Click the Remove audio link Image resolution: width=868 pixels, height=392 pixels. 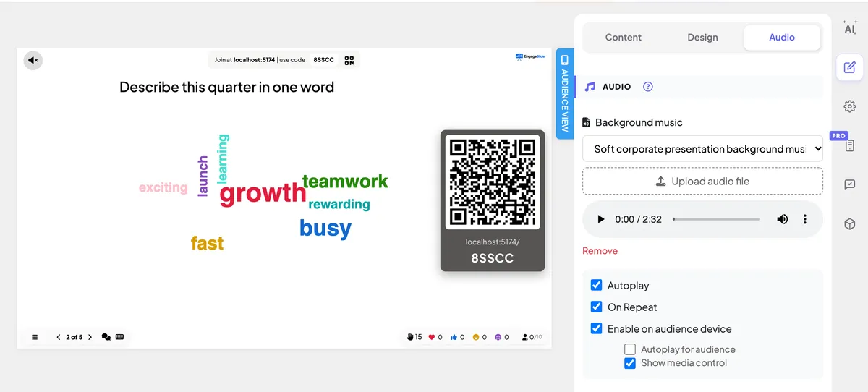[x=600, y=251]
